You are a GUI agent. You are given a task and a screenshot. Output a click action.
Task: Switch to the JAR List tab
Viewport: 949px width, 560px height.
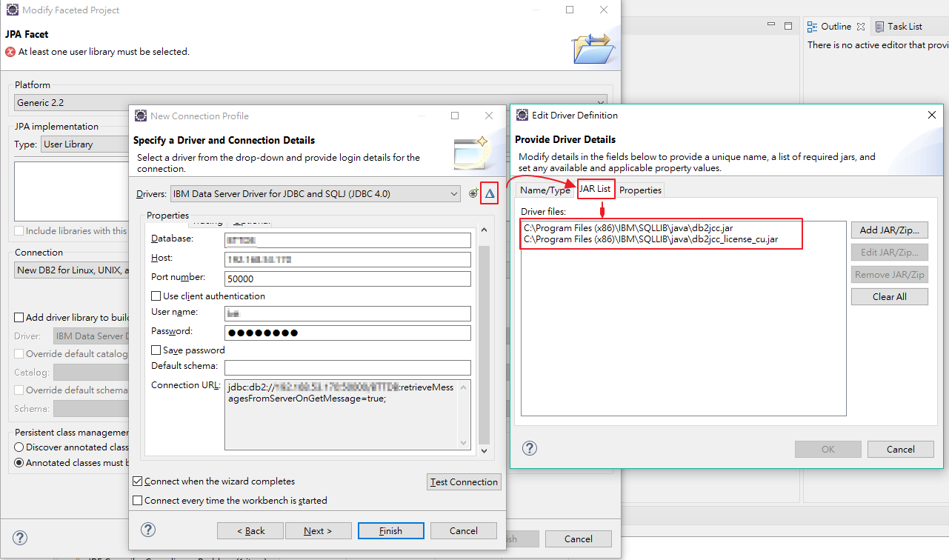pos(596,190)
